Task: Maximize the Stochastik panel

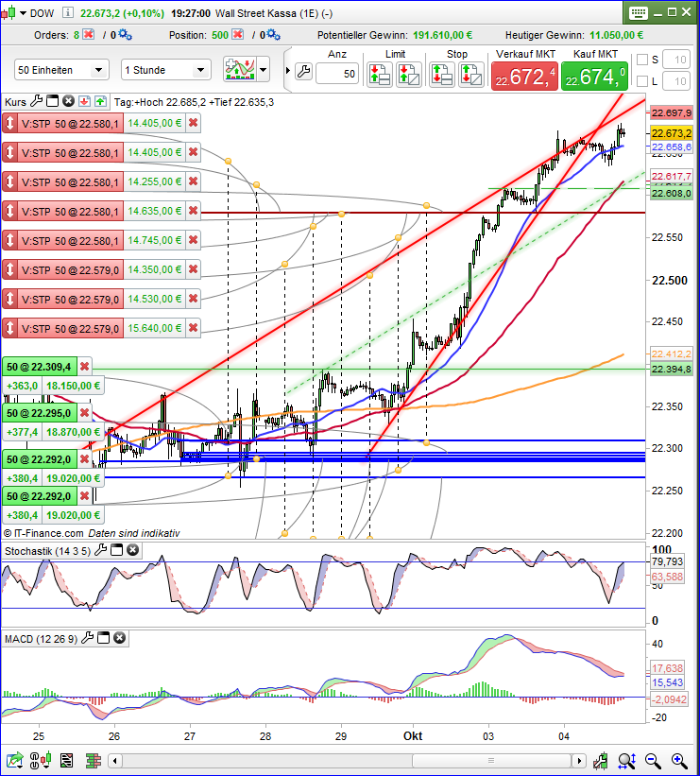Action: (116, 550)
